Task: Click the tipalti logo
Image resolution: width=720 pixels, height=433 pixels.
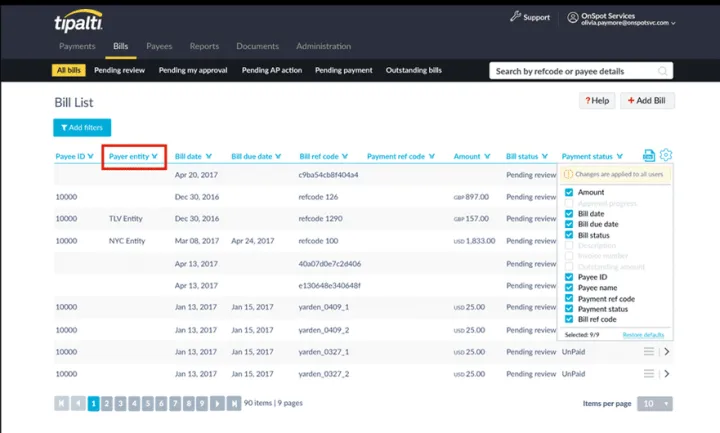Action: click(x=79, y=21)
